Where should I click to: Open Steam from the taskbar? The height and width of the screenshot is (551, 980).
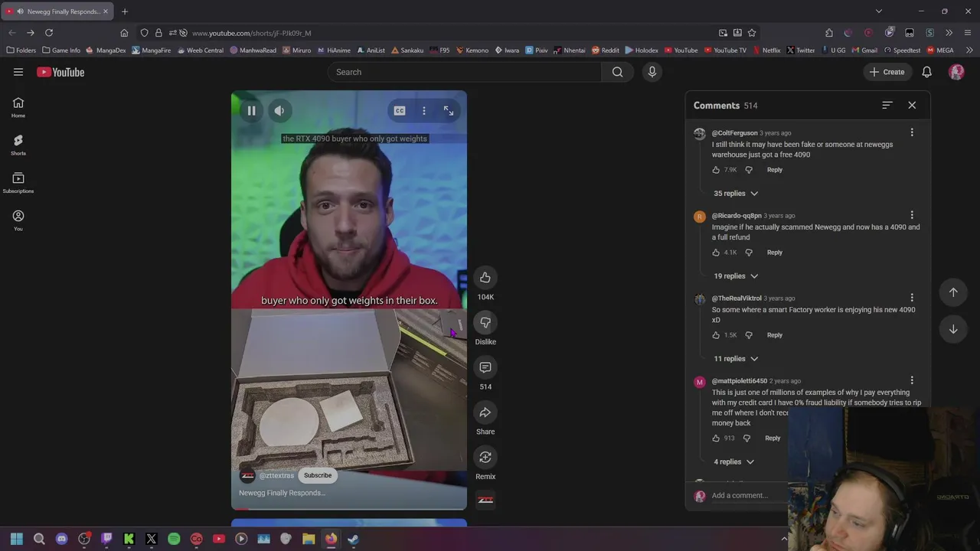(x=353, y=539)
